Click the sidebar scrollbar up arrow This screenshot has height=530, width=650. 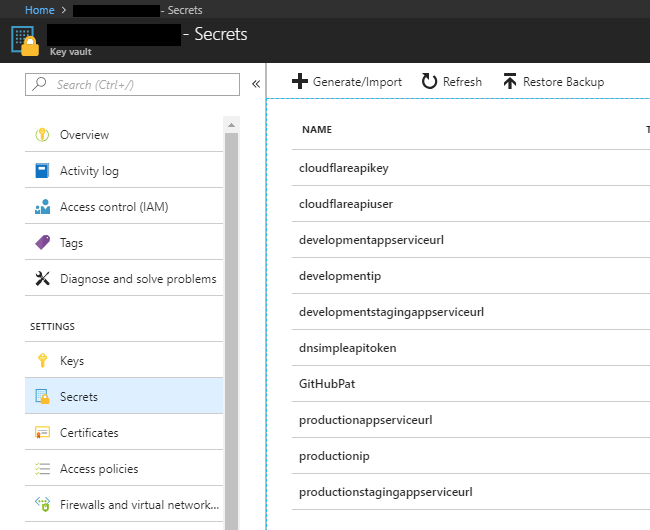pos(231,125)
